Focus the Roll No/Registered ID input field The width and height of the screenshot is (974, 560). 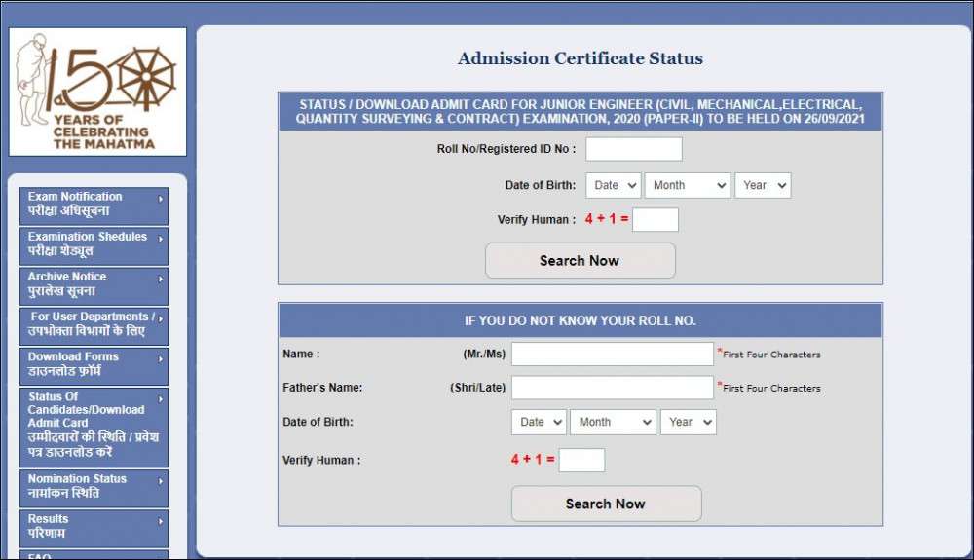(x=633, y=149)
